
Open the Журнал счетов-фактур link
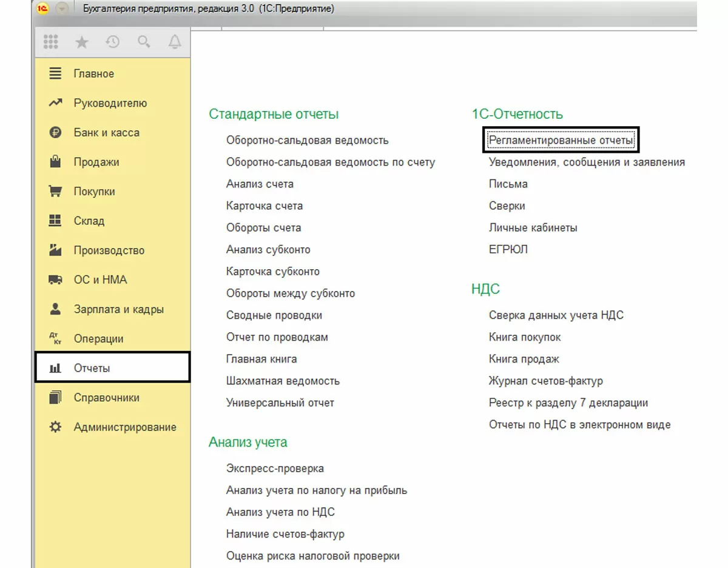click(x=546, y=381)
